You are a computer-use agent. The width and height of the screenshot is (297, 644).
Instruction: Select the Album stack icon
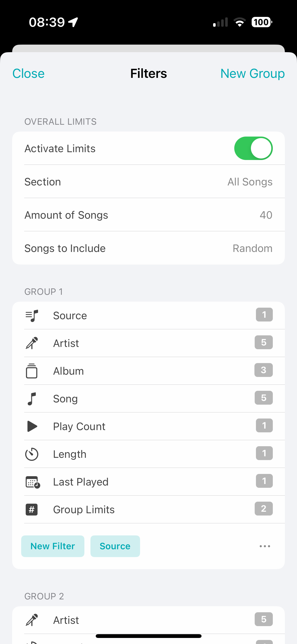click(x=32, y=371)
